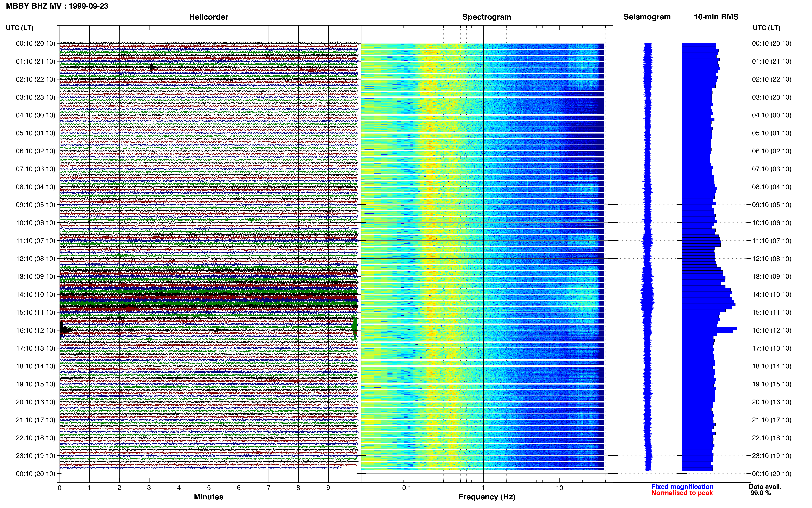
Task: Click right-side time label '14:10 (10:10)'
Action: pos(772,295)
